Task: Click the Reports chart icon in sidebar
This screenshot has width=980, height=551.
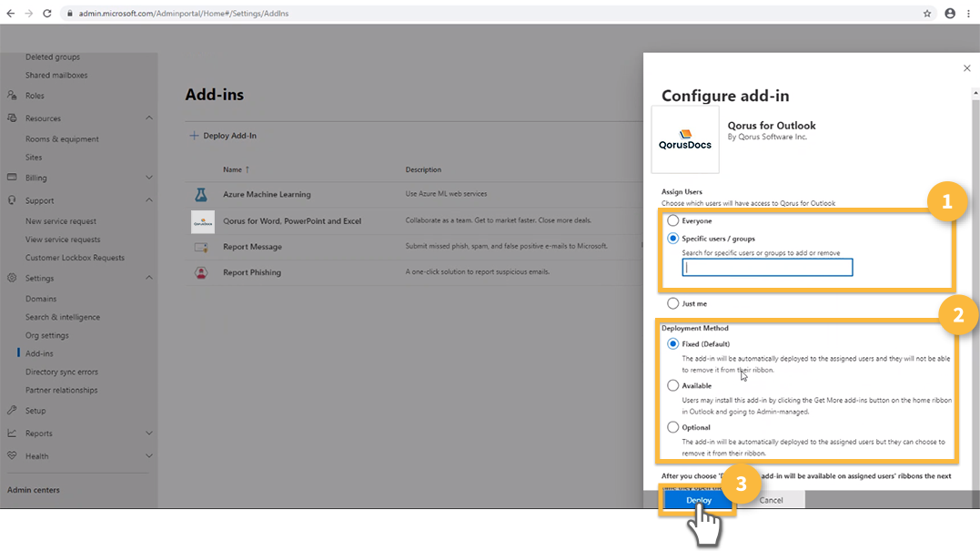Action: (x=12, y=433)
